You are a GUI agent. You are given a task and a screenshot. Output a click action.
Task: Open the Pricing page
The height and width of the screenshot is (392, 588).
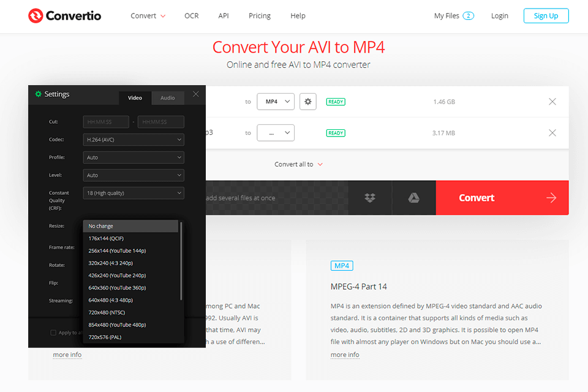[x=259, y=15]
